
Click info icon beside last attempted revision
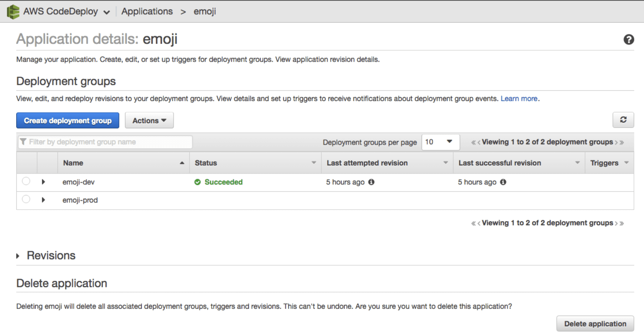point(371,182)
